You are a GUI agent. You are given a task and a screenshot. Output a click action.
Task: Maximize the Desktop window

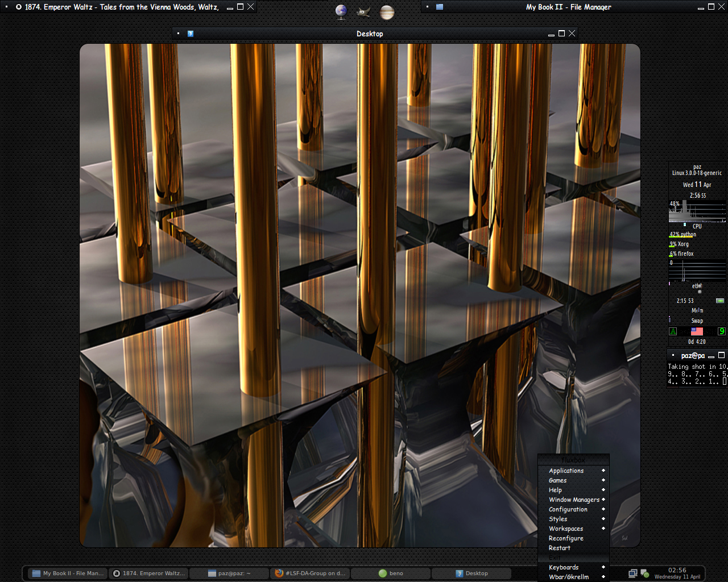[561, 34]
